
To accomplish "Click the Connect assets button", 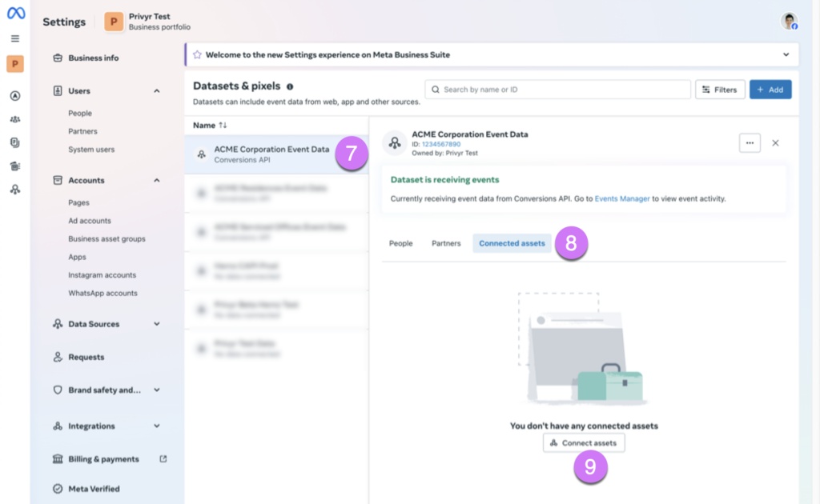I will click(x=584, y=443).
